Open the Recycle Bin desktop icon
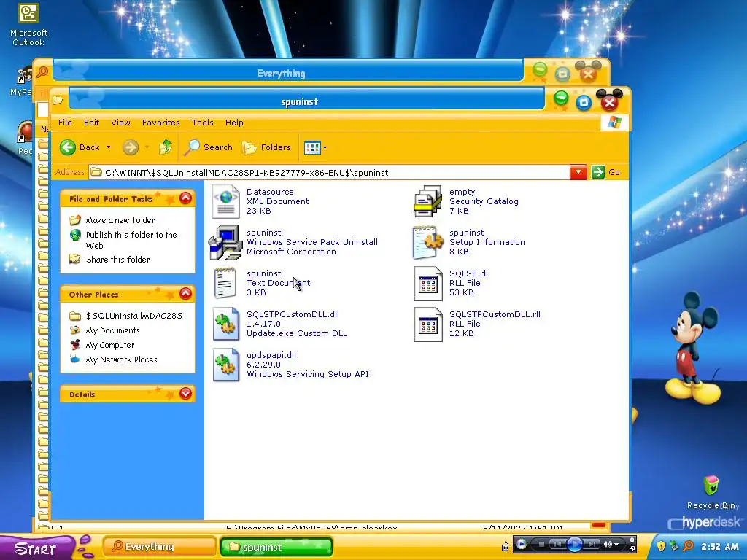This screenshot has height=560, width=747. coord(713,492)
